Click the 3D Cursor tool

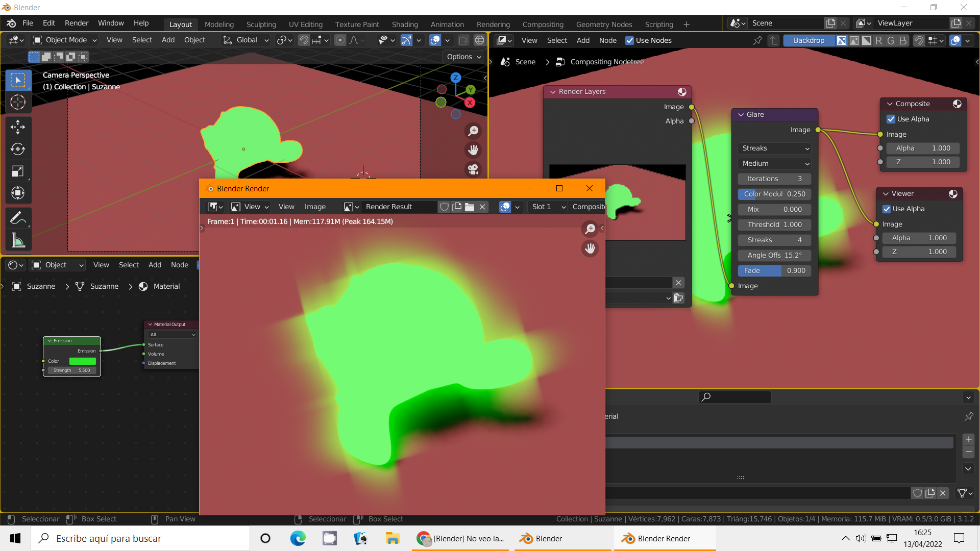coord(18,103)
